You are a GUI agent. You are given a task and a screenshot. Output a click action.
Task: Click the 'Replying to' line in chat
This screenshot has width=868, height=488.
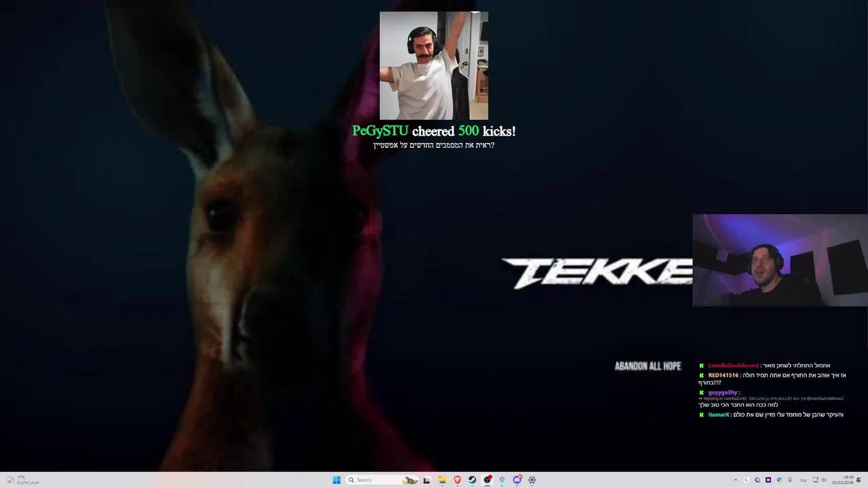tap(771, 399)
